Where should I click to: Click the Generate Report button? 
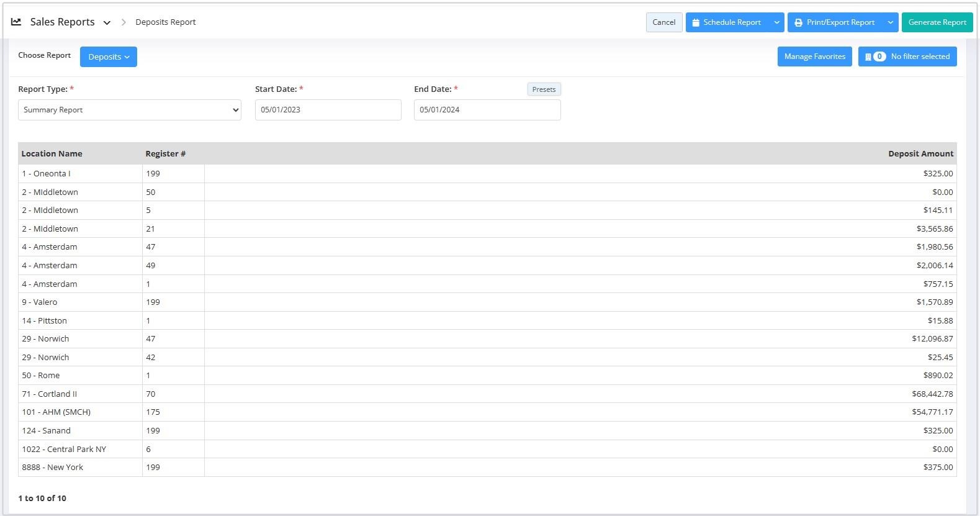(937, 22)
